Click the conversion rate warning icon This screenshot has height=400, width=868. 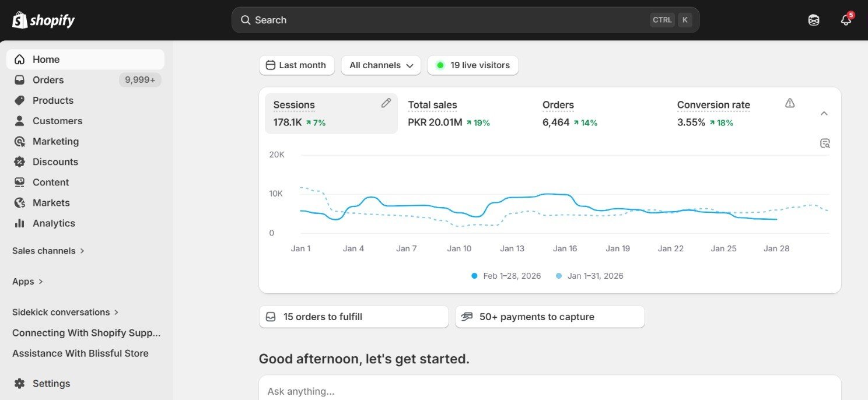point(790,103)
